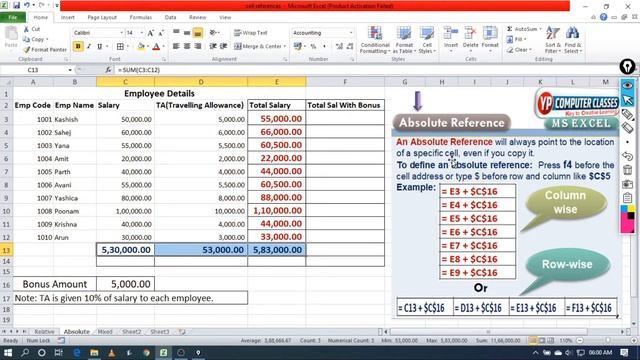Click the zoom slider in status bar

[x=607, y=340]
